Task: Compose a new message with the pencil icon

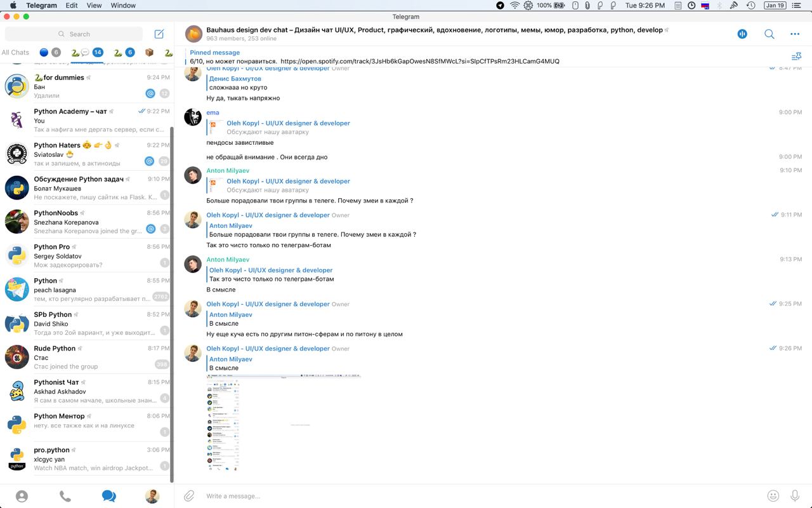Action: (159, 34)
